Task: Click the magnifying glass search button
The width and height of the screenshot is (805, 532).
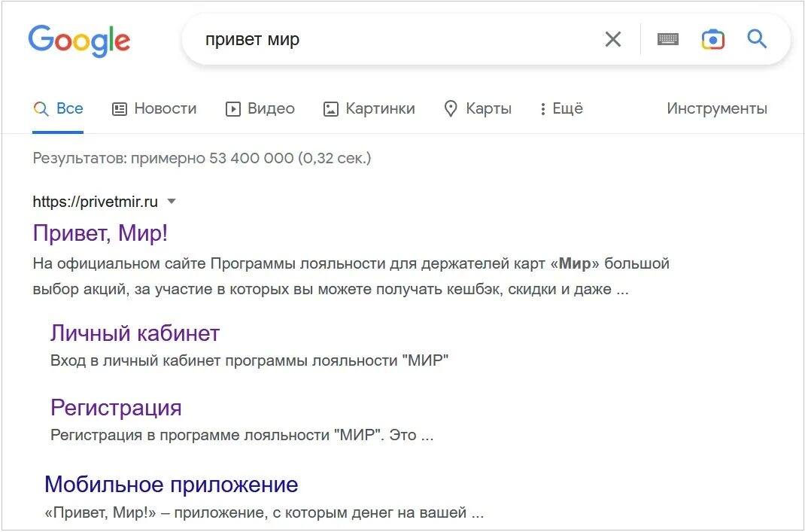Action: click(757, 38)
